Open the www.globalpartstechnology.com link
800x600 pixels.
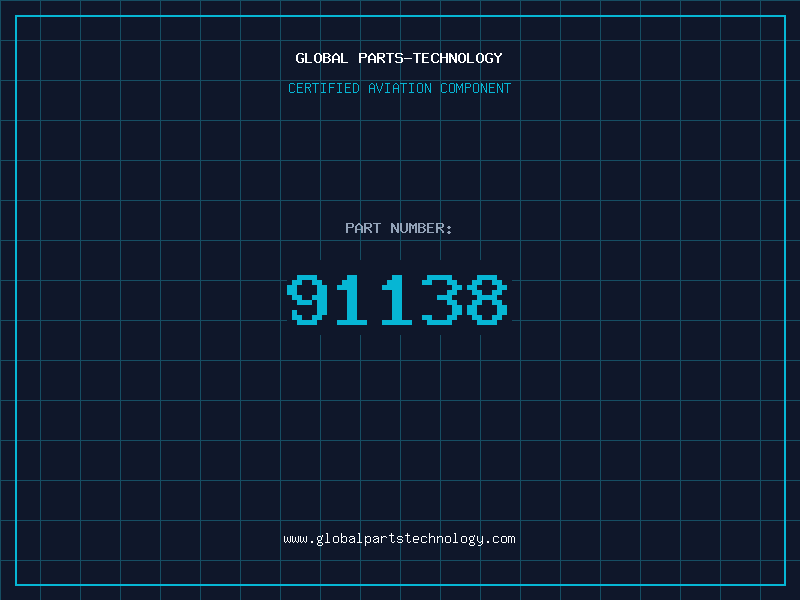pos(399,539)
